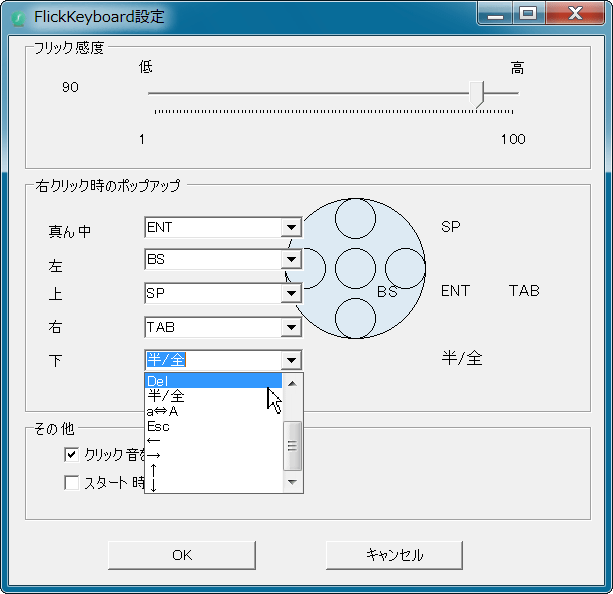Image resolution: width=613 pixels, height=594 pixels.
Task: Maximize the FlickKeyboard設定 window
Action: click(x=528, y=14)
